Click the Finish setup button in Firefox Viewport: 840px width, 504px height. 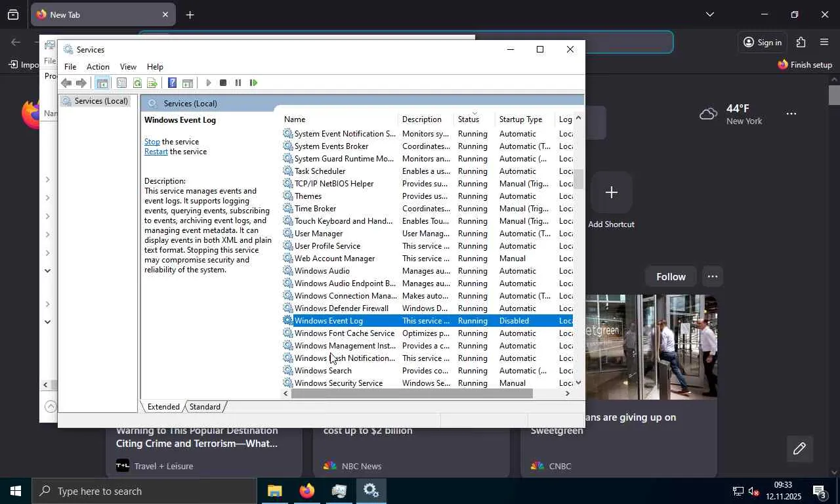point(805,65)
